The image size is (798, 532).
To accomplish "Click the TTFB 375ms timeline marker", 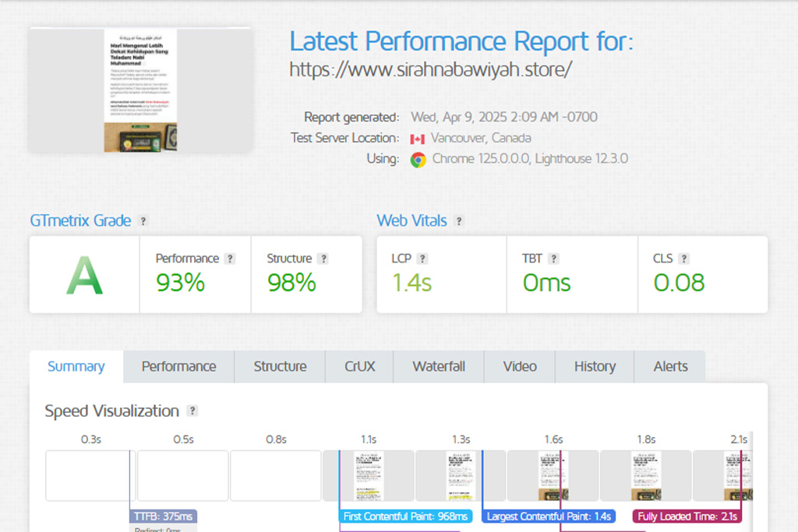I will point(164,516).
